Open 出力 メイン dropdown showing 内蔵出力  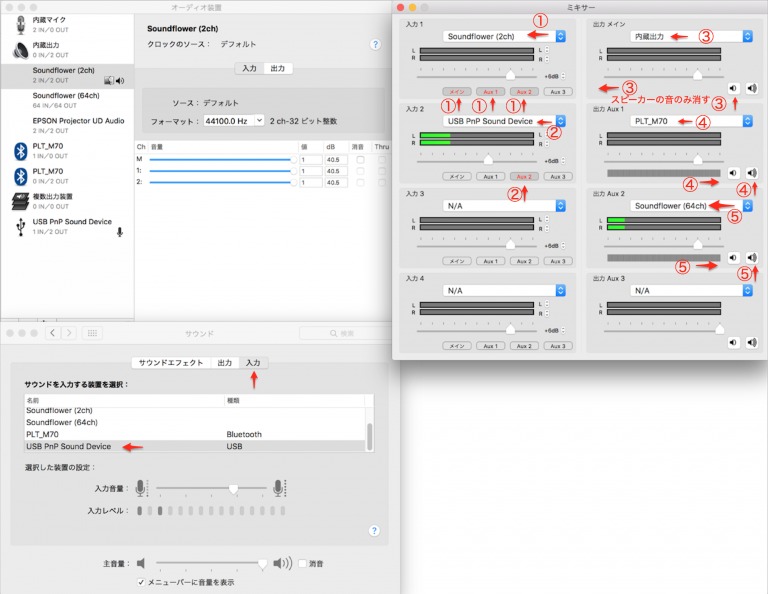click(x=691, y=36)
